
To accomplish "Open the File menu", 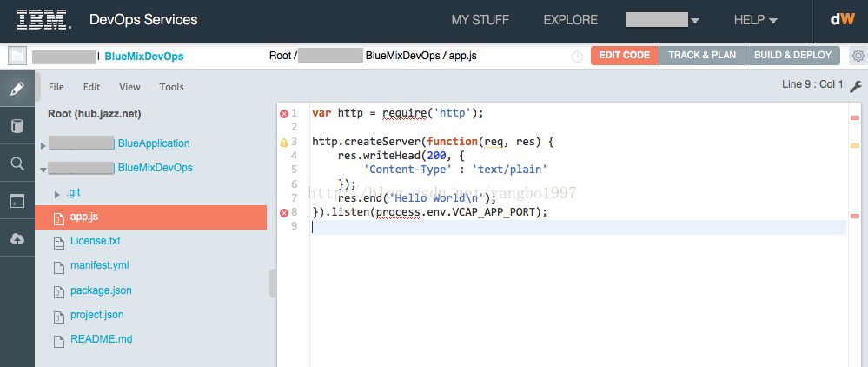I will [x=56, y=87].
